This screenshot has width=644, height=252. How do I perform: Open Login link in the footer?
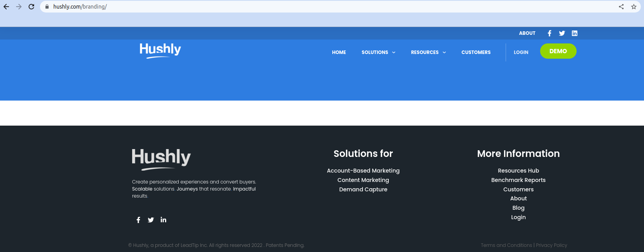pyautogui.click(x=519, y=217)
